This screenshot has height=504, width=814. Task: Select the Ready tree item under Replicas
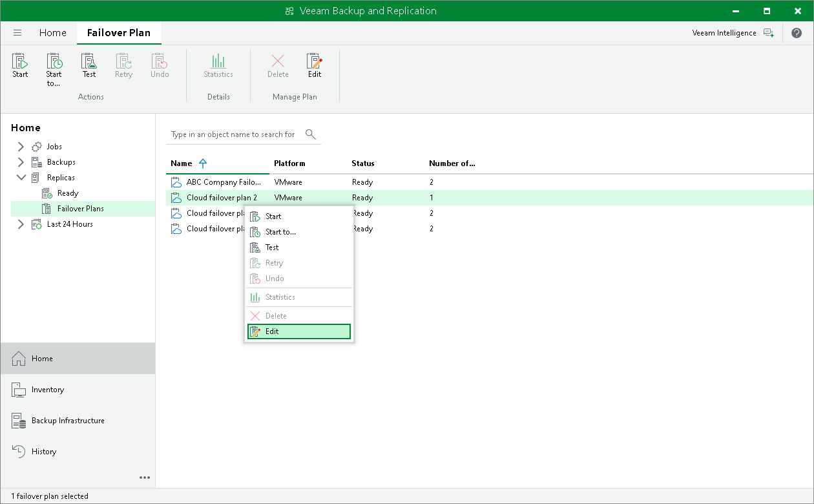click(x=68, y=193)
